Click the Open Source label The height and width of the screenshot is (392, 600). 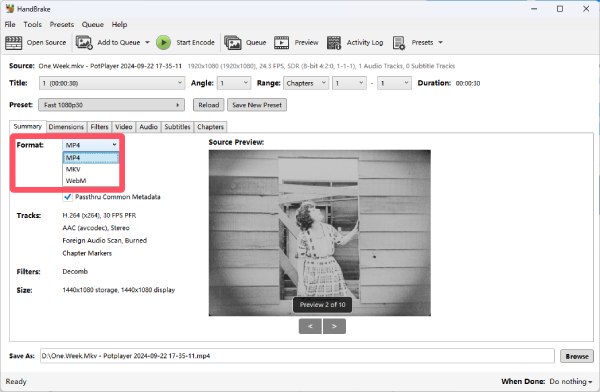(x=46, y=42)
